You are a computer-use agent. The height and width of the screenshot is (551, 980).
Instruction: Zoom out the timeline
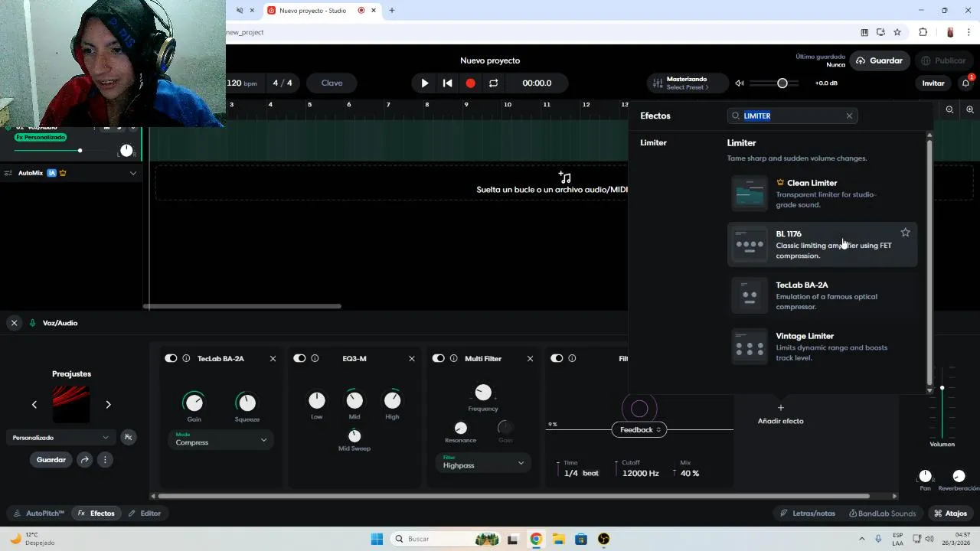[x=949, y=110]
